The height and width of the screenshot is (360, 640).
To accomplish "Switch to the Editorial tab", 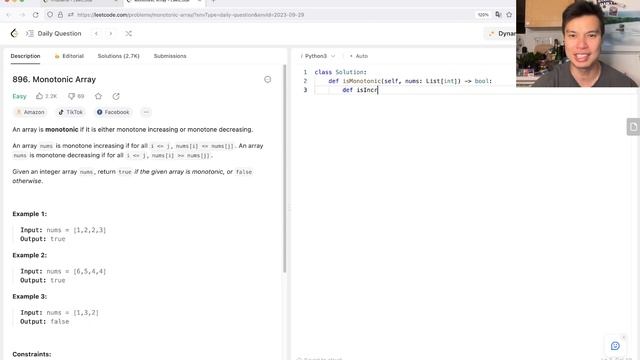I will [69, 56].
